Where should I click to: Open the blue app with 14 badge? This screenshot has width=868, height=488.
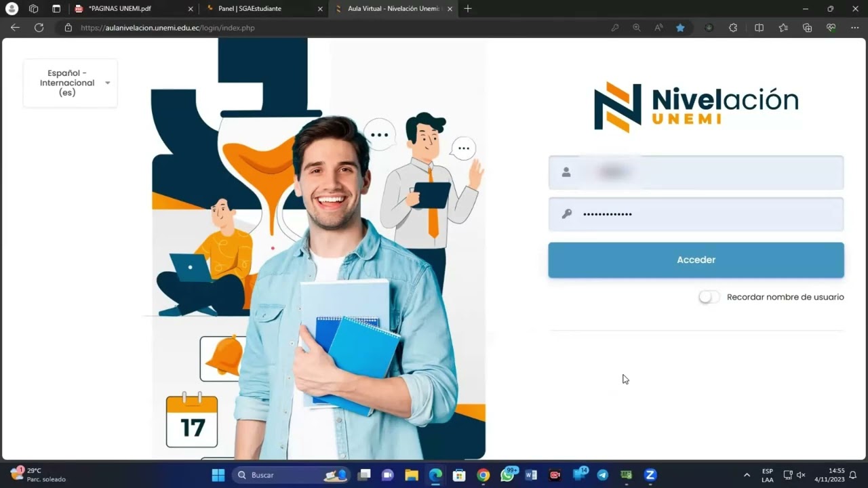(580, 474)
